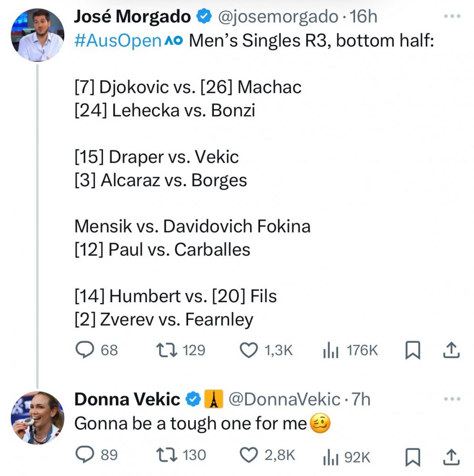Open more options on Donna Vekic's tweet
Screen dimensions: 474x476
click(452, 399)
